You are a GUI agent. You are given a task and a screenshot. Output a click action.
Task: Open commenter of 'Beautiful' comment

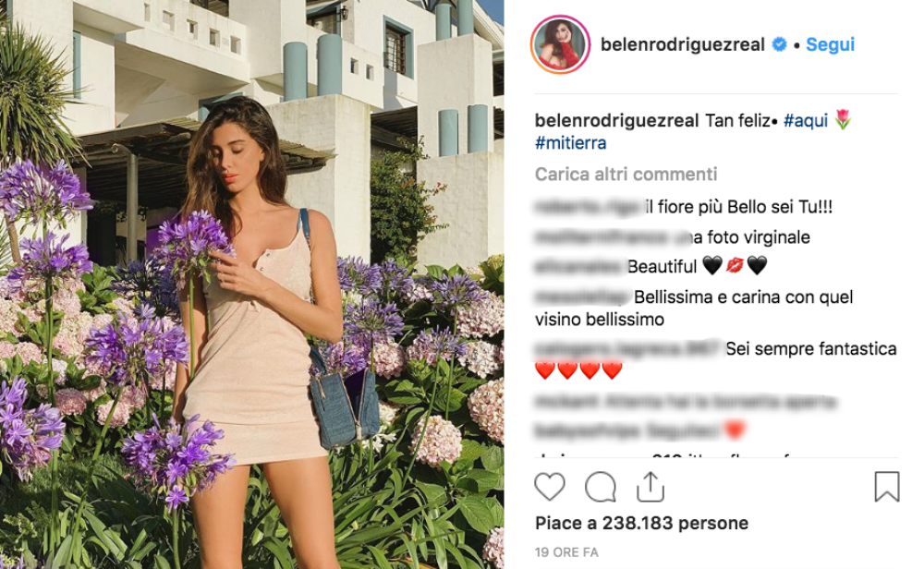(x=578, y=267)
